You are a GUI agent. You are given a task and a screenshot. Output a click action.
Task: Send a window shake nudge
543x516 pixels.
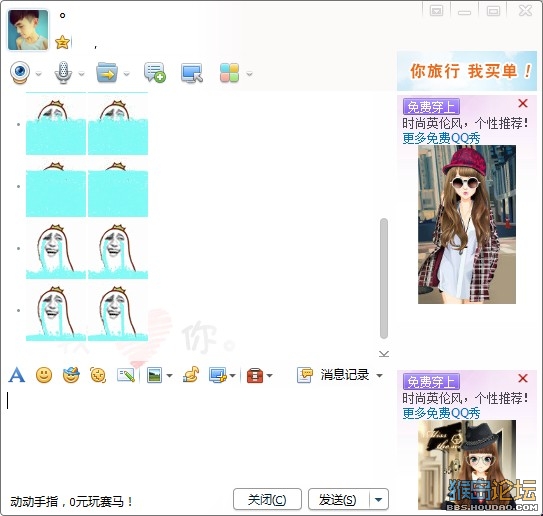pos(98,375)
